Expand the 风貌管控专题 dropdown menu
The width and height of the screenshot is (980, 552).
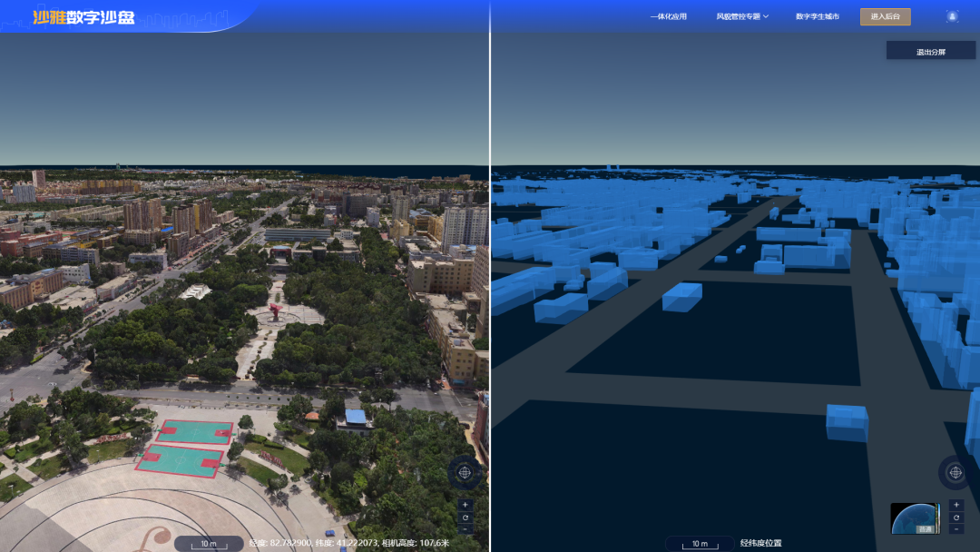click(x=742, y=17)
